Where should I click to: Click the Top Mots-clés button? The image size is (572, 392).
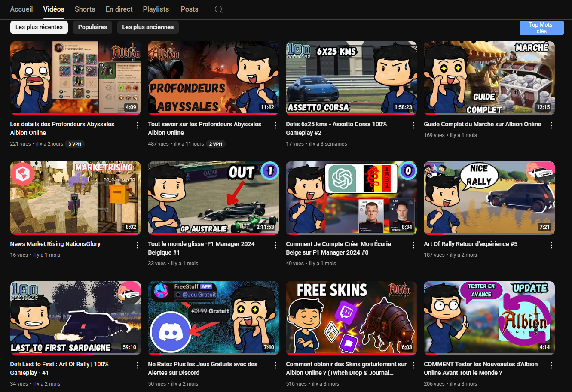[x=541, y=28]
